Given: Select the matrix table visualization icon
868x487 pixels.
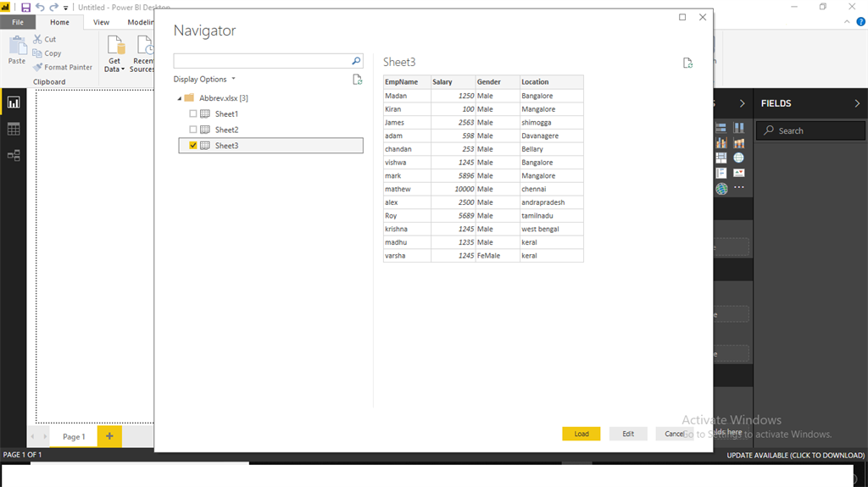Looking at the screenshot, I should (721, 158).
